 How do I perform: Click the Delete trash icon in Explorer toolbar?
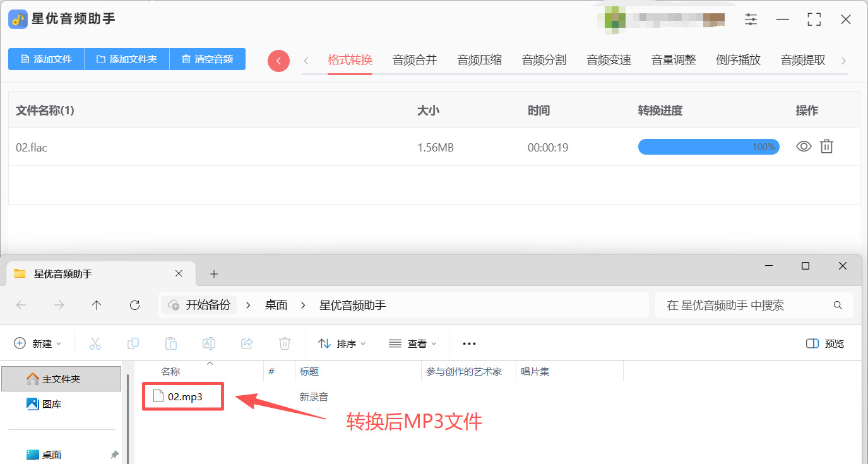[285, 343]
